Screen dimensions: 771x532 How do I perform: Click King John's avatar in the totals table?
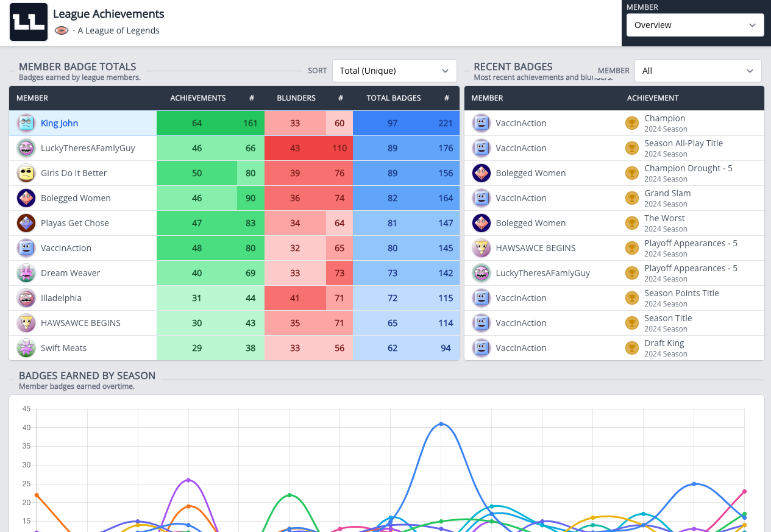tap(26, 123)
